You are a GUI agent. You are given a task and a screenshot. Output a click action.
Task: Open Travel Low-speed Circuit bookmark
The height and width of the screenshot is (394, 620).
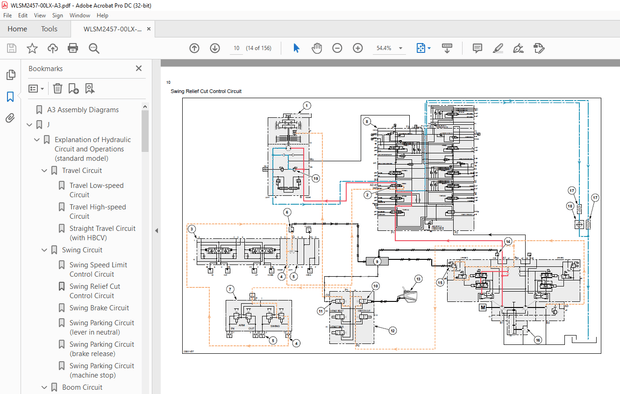coord(96,190)
